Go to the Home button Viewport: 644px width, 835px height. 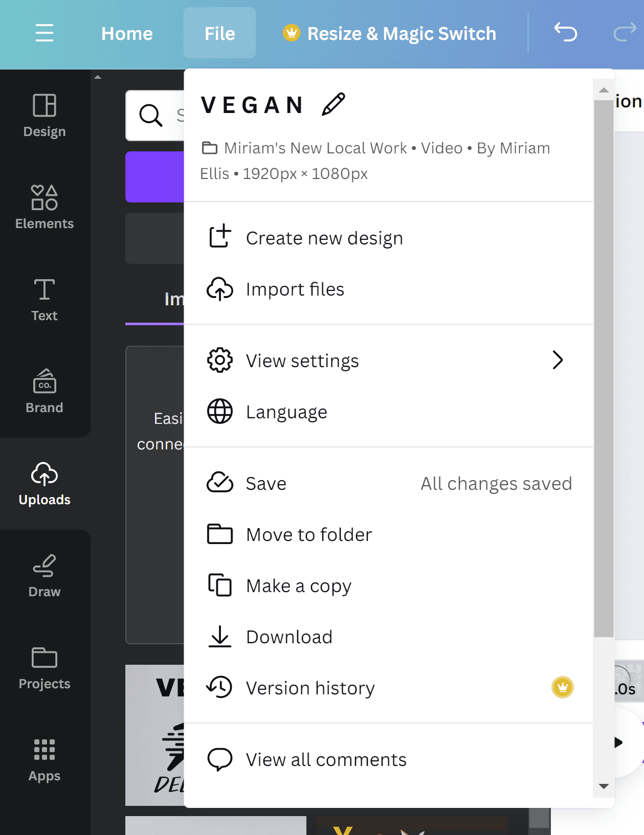coord(127,33)
